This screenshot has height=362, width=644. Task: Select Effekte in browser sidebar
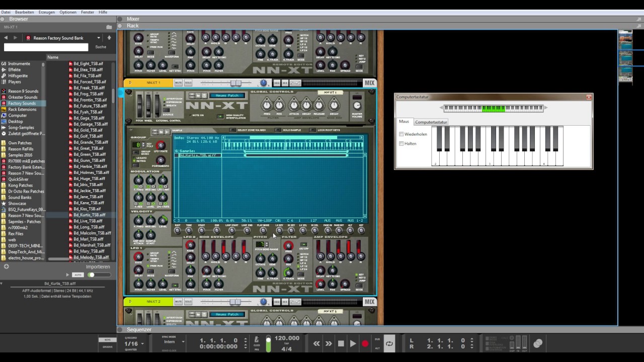click(15, 70)
